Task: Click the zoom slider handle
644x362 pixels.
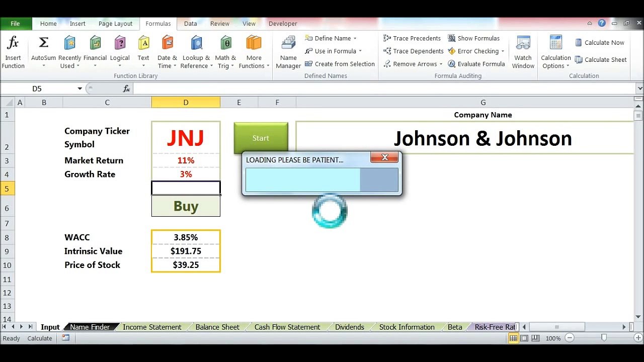Action: (x=604, y=338)
